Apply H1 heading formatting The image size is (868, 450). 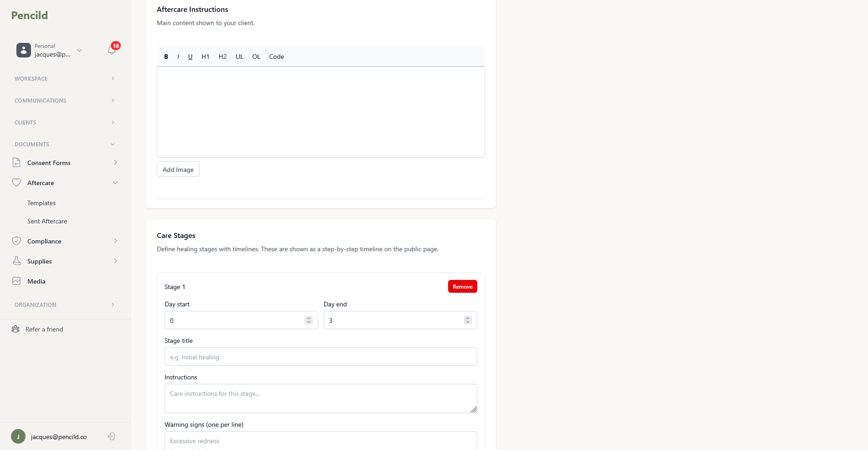click(x=205, y=57)
